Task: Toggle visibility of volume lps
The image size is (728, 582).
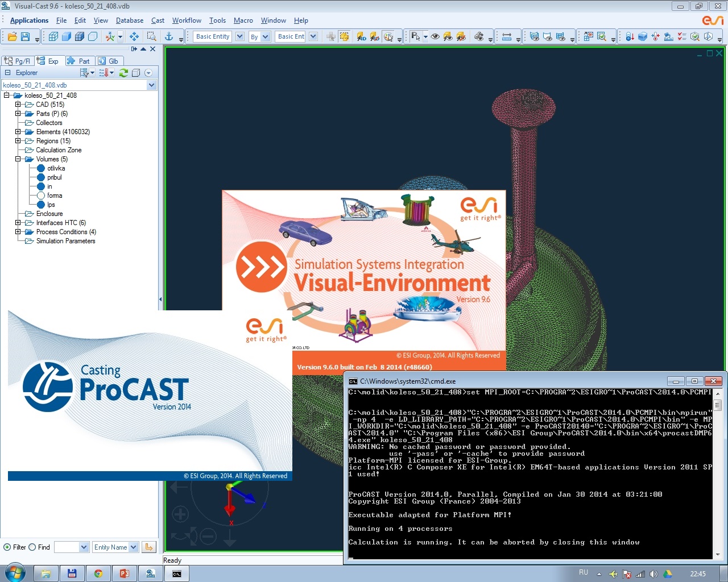Action: [x=41, y=205]
